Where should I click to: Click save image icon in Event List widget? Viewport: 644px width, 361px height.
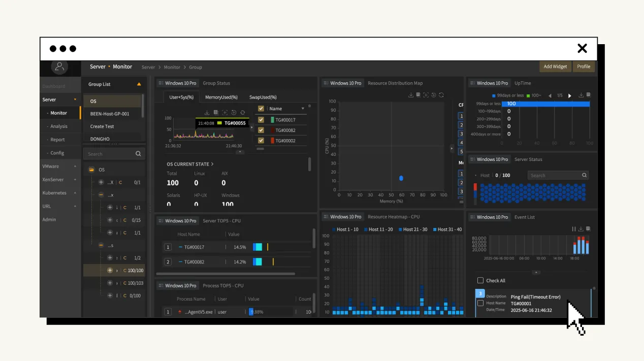588,229
